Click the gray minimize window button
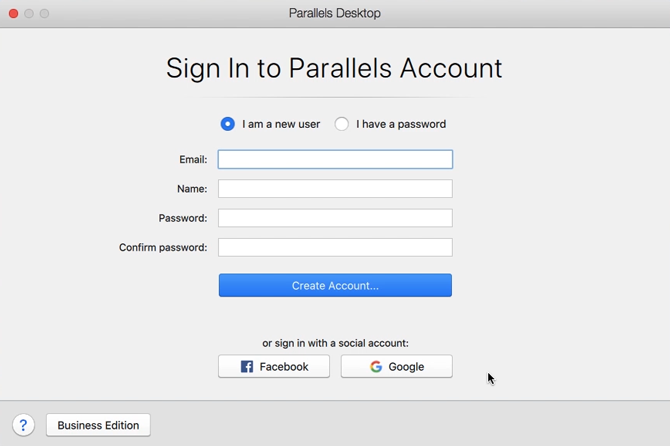The image size is (670, 446). [29, 14]
